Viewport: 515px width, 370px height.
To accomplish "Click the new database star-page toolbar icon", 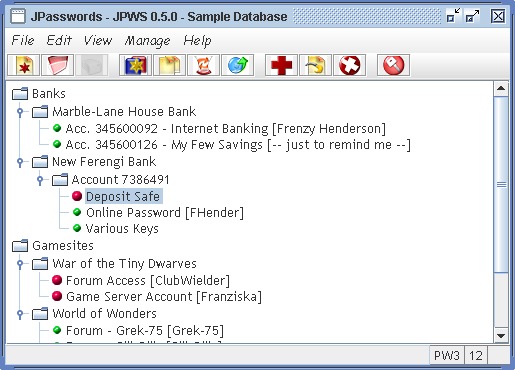I will point(24,65).
